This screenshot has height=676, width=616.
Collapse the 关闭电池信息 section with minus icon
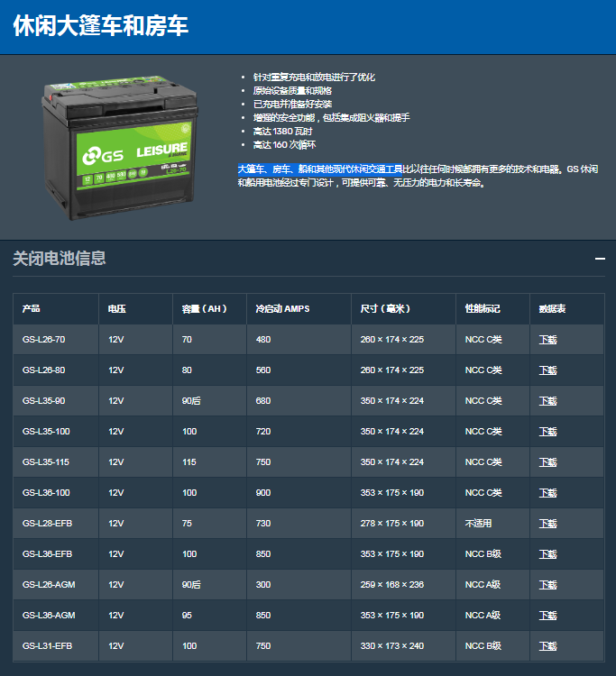[600, 259]
